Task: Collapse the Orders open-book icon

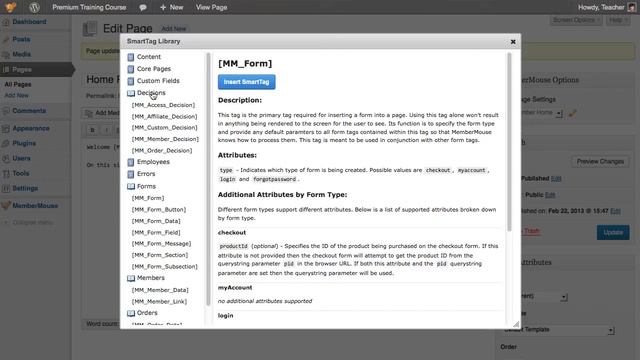Action: point(131,313)
